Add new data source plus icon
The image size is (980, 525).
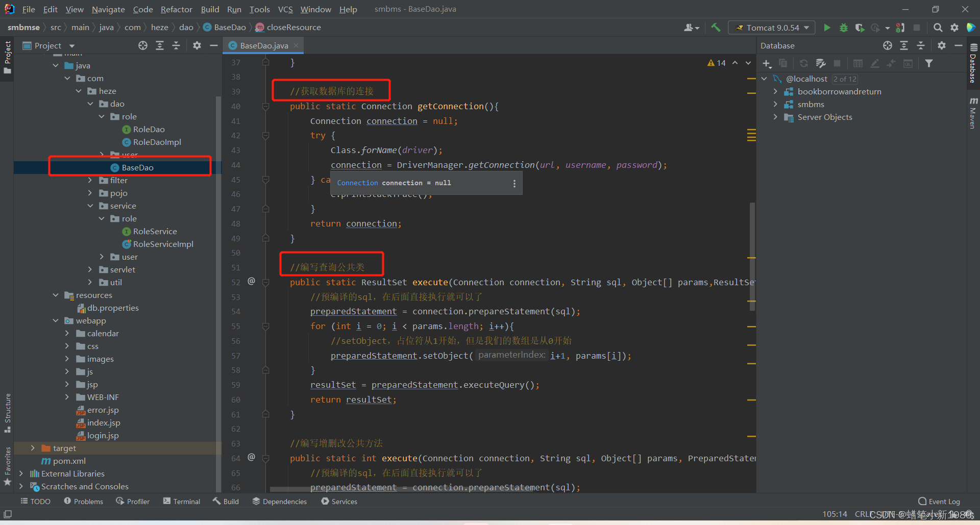point(767,63)
